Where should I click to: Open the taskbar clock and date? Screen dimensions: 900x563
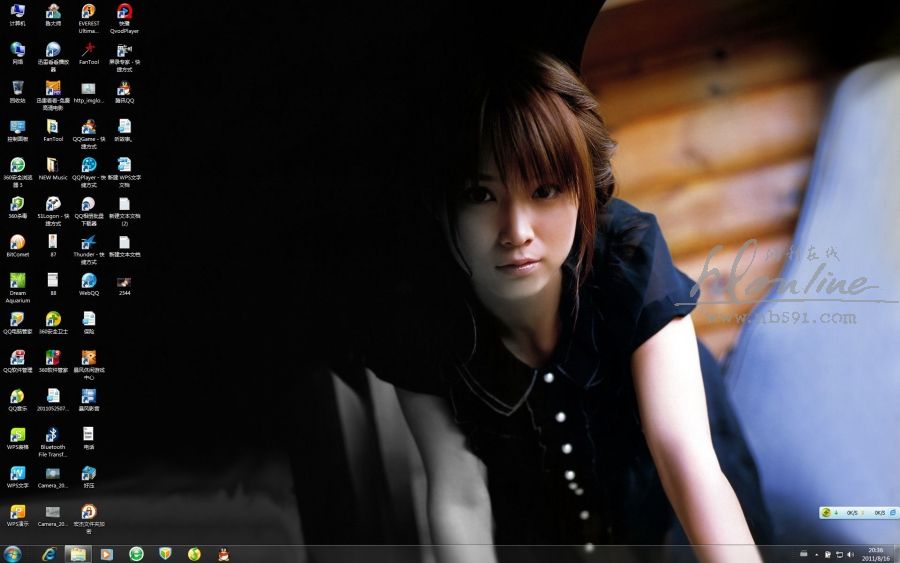875,554
